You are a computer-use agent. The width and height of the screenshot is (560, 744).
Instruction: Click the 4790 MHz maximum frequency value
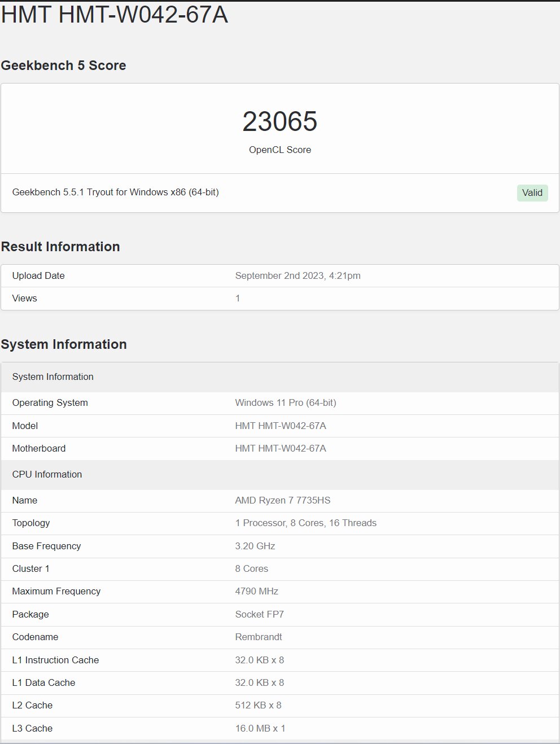click(x=256, y=592)
